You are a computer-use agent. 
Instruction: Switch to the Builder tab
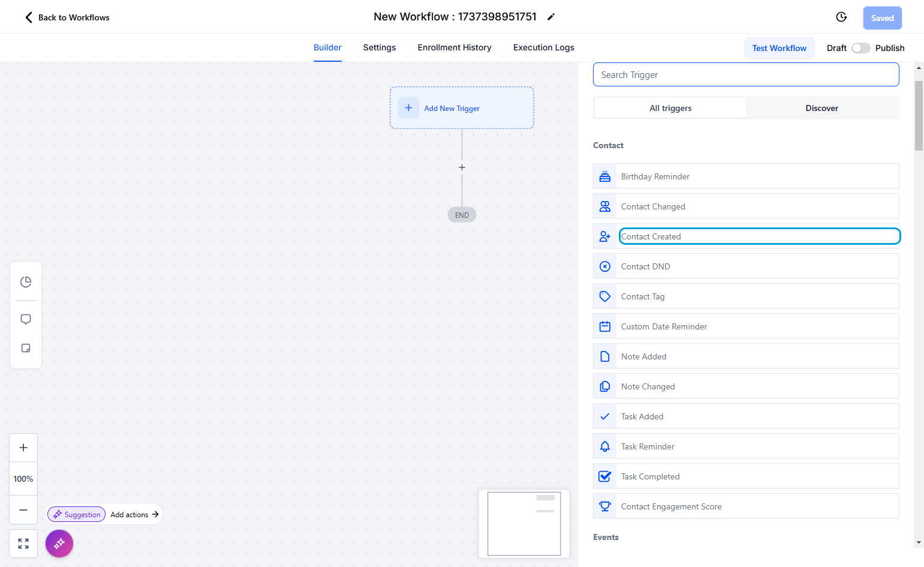click(x=327, y=47)
